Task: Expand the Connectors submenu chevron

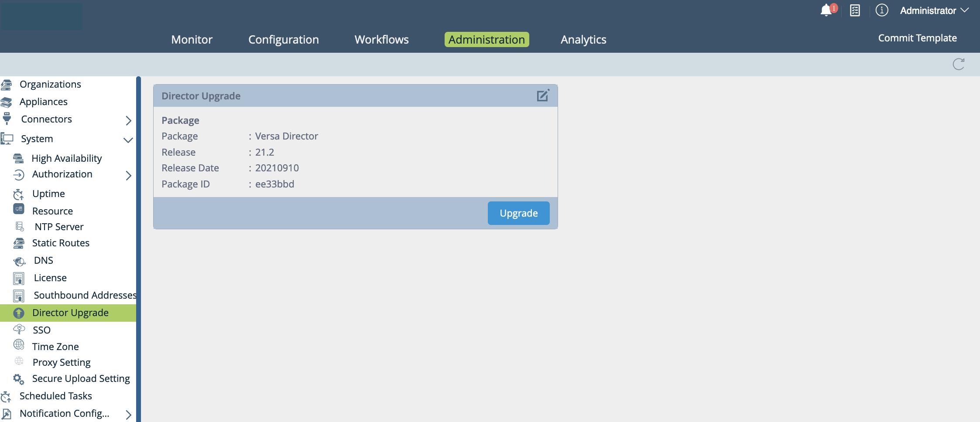Action: click(128, 121)
